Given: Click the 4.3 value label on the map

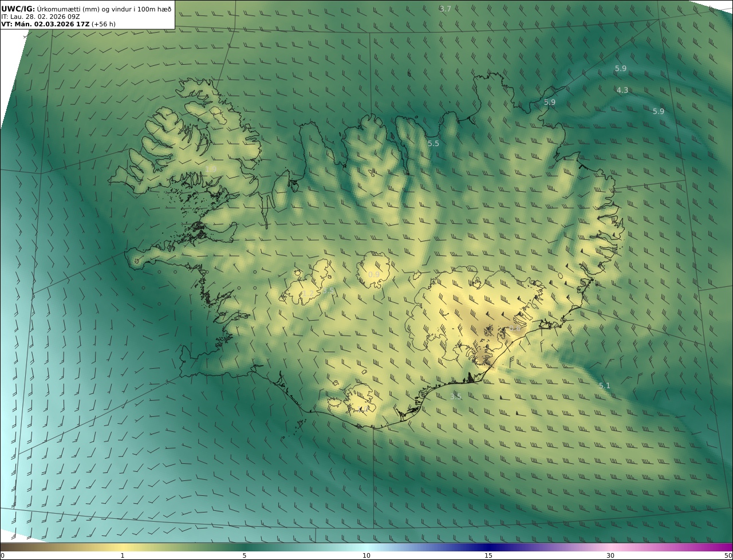Looking at the screenshot, I should coord(622,90).
